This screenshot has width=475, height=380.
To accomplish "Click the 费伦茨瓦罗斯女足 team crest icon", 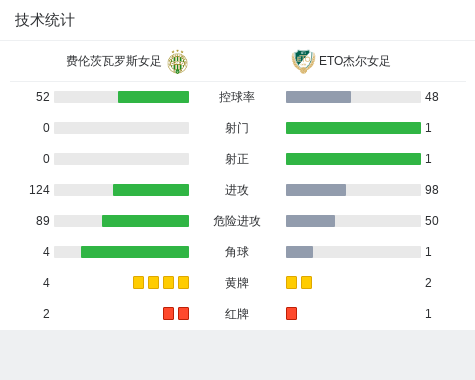I will pyautogui.click(x=177, y=62).
